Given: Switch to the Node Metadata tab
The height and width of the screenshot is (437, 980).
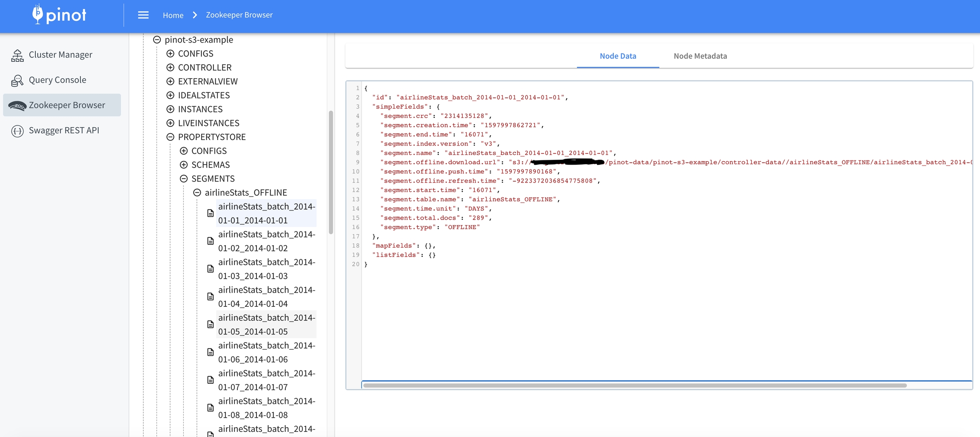Looking at the screenshot, I should tap(700, 56).
